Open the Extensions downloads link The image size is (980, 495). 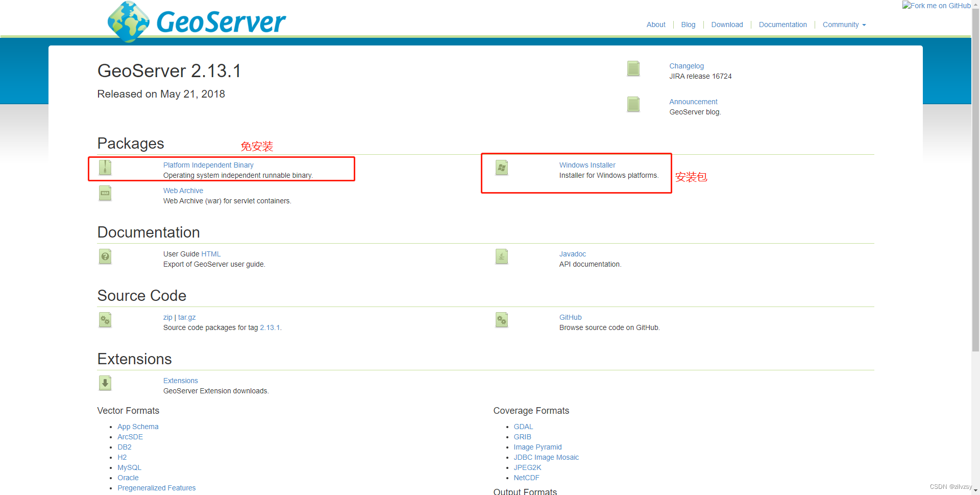pyautogui.click(x=181, y=381)
